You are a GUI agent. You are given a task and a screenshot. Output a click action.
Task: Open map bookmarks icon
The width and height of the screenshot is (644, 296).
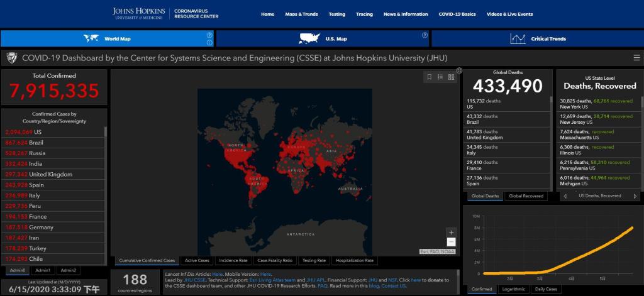[429, 77]
